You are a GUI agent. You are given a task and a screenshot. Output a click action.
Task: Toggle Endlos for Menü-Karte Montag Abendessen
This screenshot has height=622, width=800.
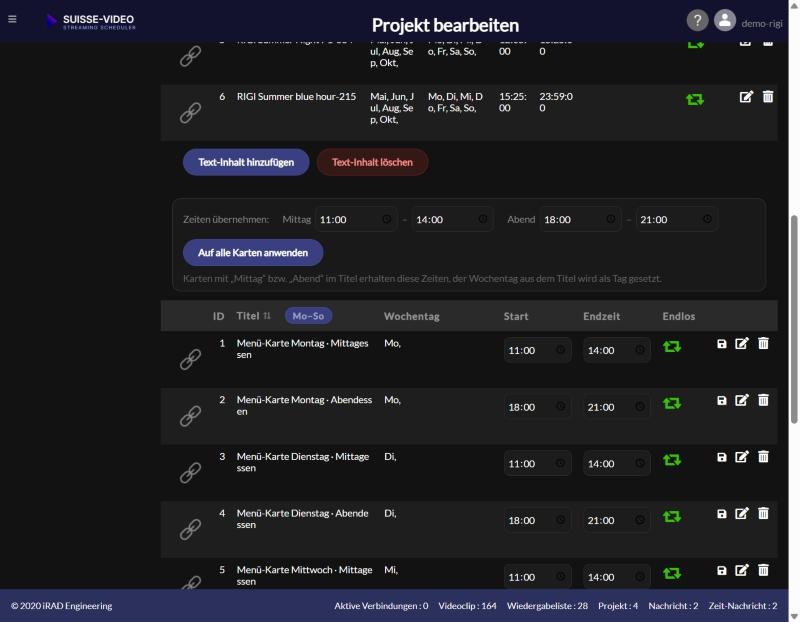tap(672, 403)
